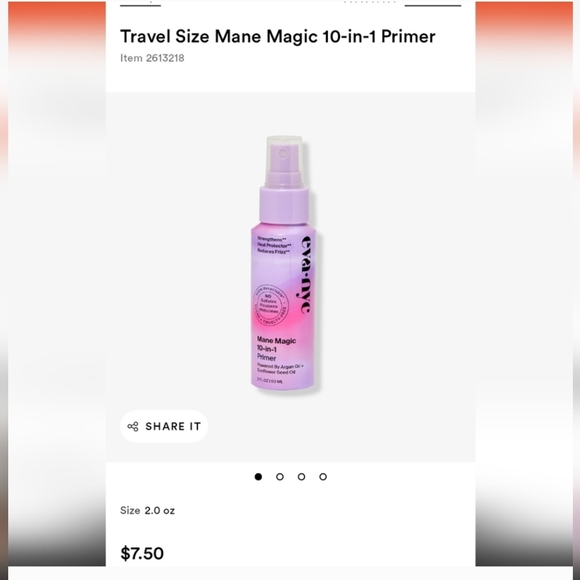This screenshot has height=580, width=580.
Task: Show the fourth product image via last dot
Action: click(323, 477)
